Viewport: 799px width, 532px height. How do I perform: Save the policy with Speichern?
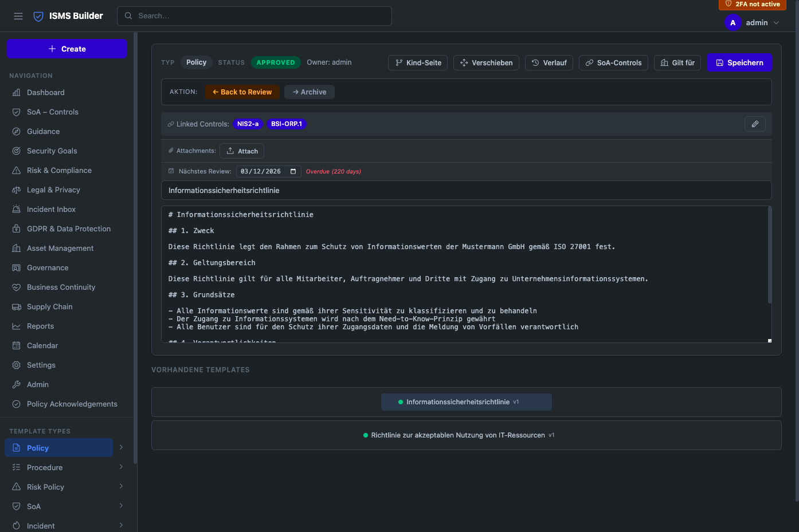pos(739,63)
